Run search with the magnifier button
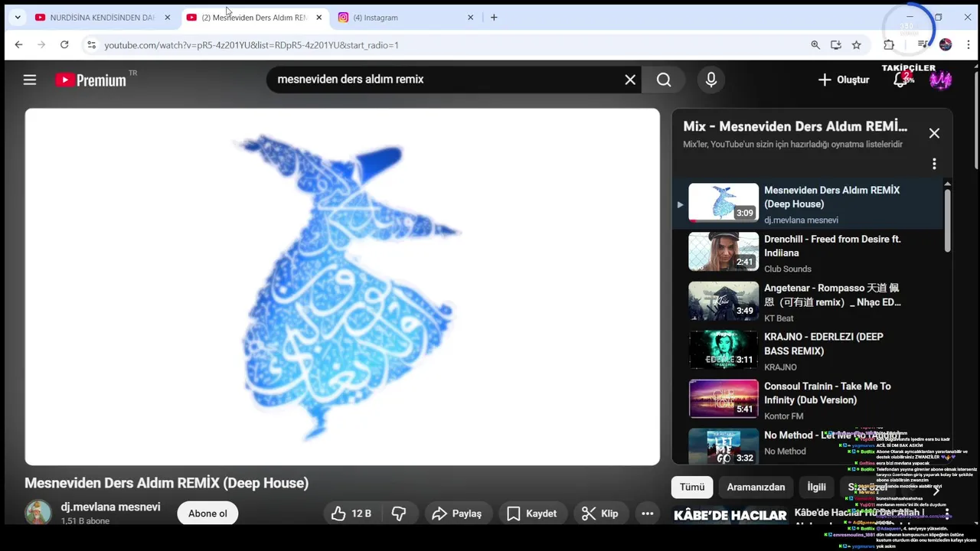The height and width of the screenshot is (551, 980). coord(664,80)
